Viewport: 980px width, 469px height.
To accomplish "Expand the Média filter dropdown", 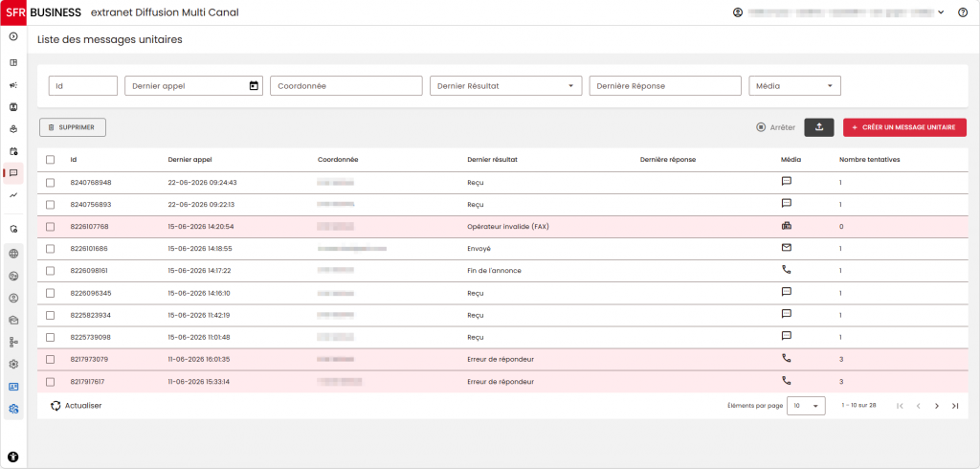I will 794,86.
